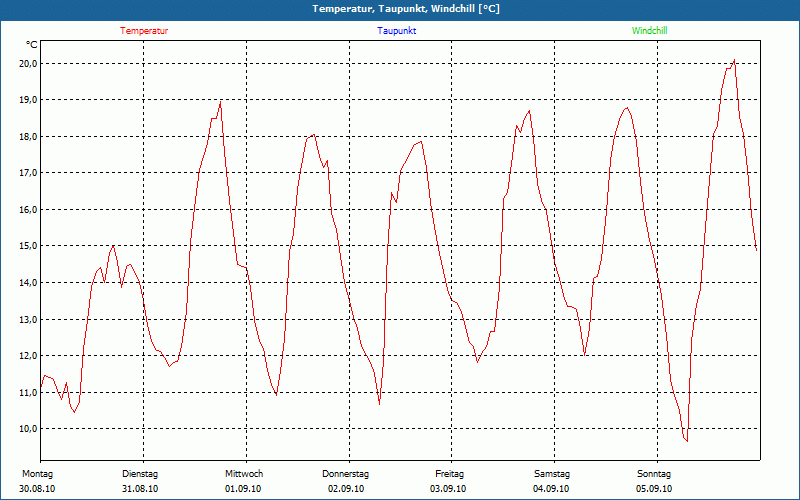Screen dimensions: 800x500
Task: Click the date 02.09.10
Action: 346,488
